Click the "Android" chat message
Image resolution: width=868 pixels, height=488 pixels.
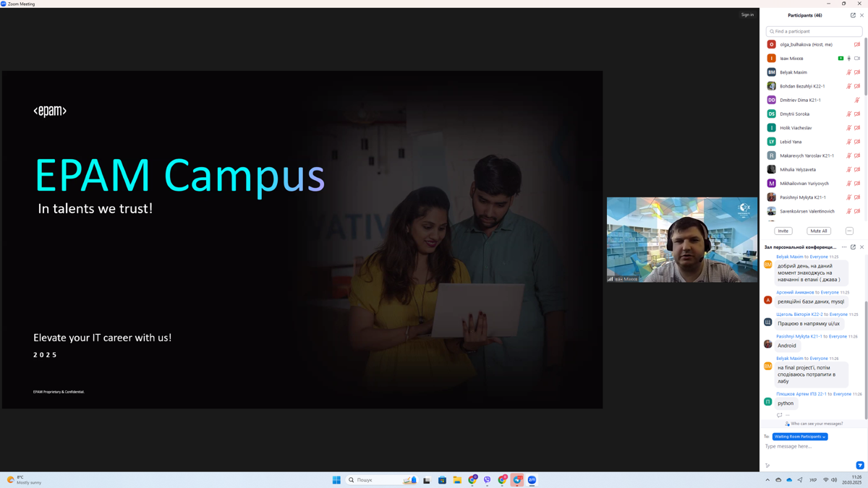click(x=787, y=346)
